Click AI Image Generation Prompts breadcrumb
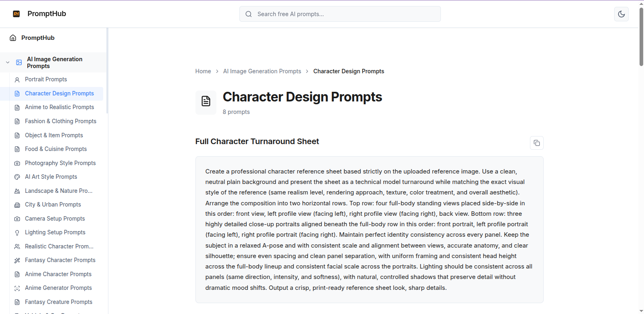This screenshot has width=644, height=314. pos(262,71)
